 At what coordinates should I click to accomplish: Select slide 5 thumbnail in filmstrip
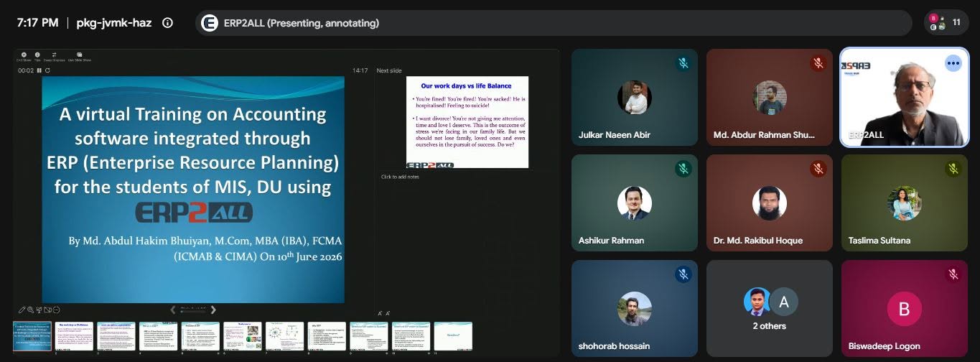[200, 336]
